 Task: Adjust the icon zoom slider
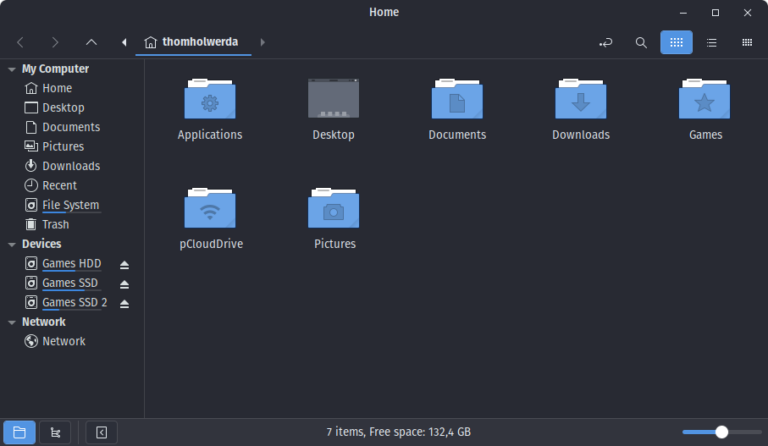pyautogui.click(x=721, y=432)
